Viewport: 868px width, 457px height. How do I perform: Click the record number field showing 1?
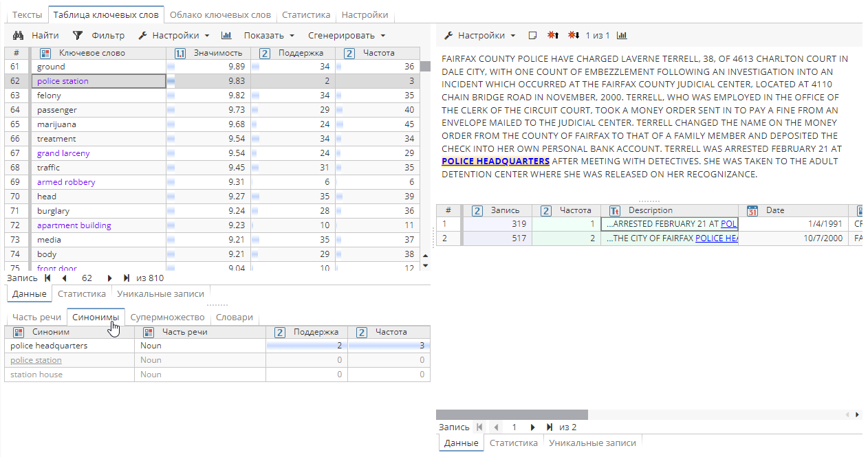pyautogui.click(x=513, y=427)
